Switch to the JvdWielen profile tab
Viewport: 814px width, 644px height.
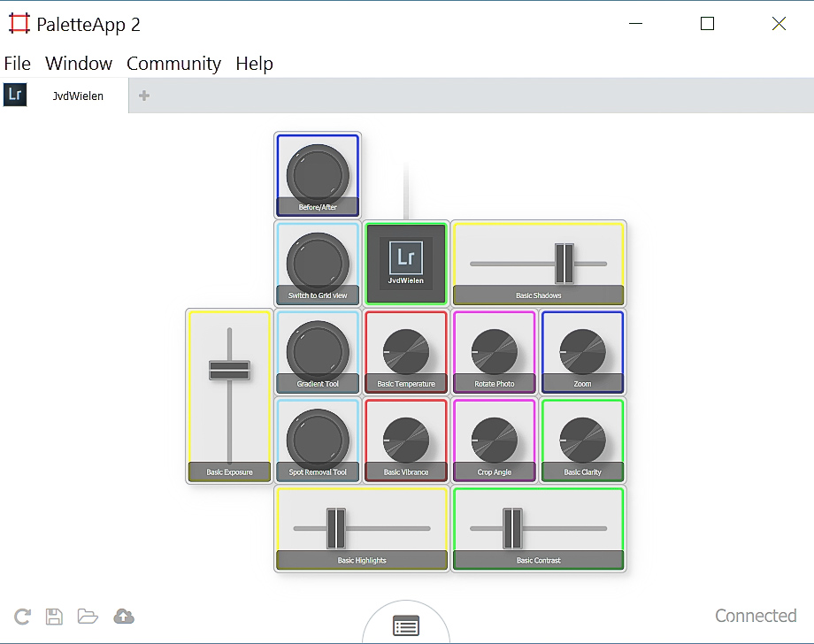78,96
